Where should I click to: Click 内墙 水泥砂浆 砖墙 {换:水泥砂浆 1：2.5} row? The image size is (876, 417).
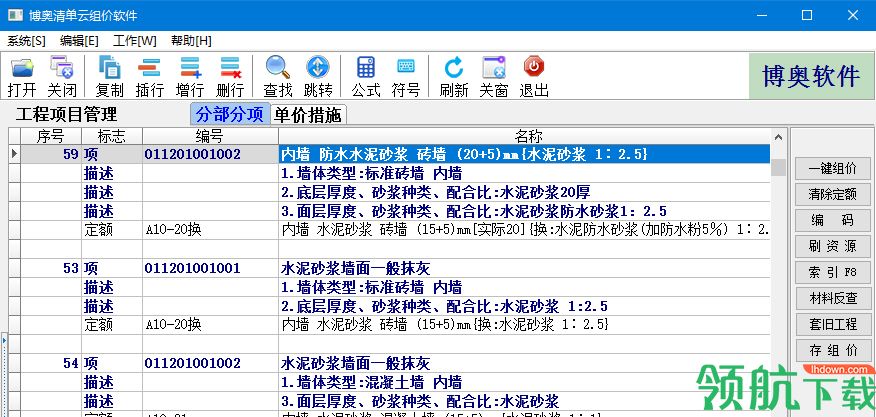pyautogui.click(x=525, y=325)
